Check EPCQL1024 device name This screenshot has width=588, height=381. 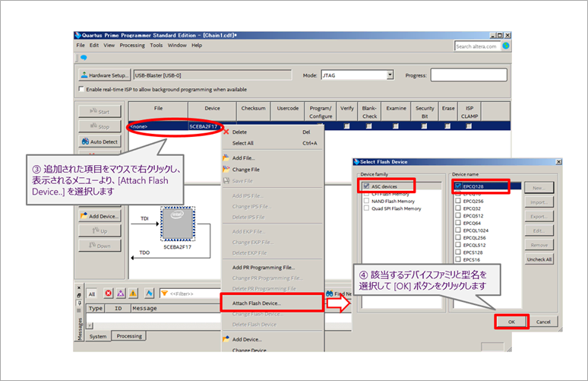458,230
